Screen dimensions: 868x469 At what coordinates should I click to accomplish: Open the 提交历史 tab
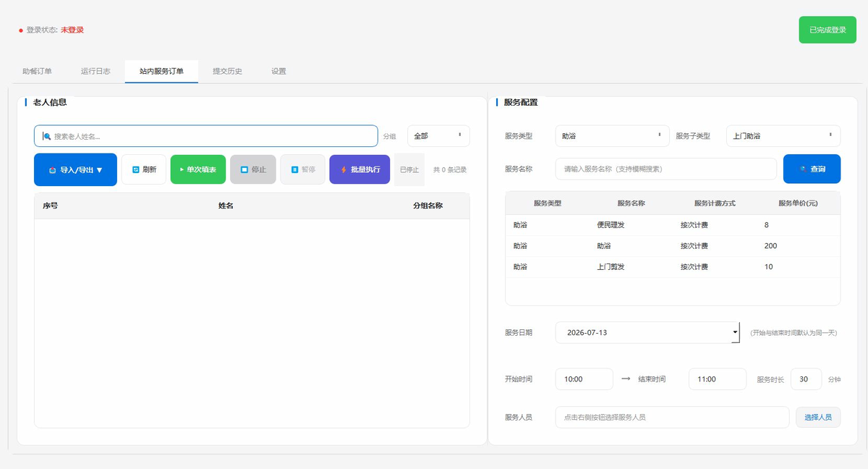tap(227, 72)
